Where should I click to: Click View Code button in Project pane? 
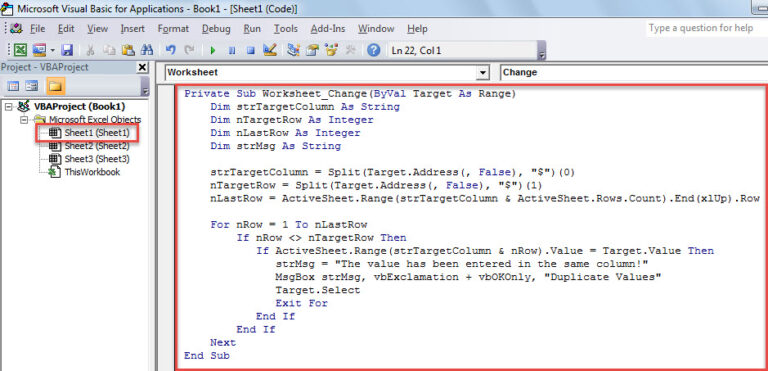pyautogui.click(x=13, y=87)
